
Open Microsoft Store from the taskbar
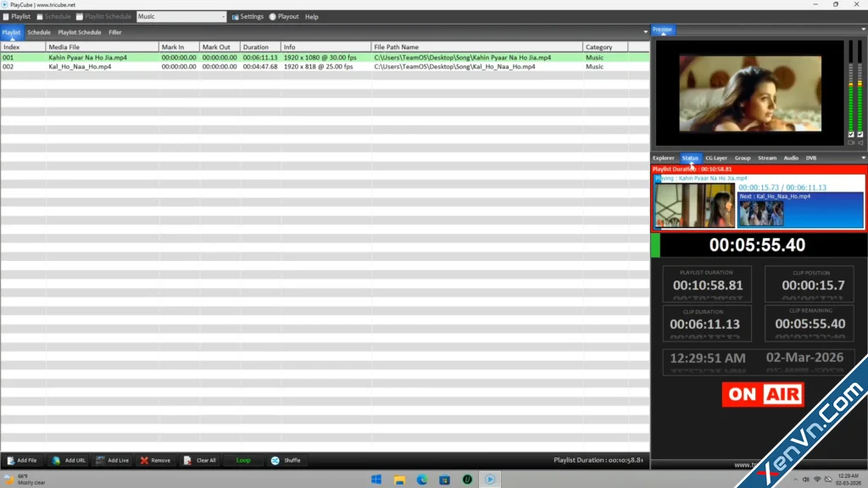(x=444, y=480)
